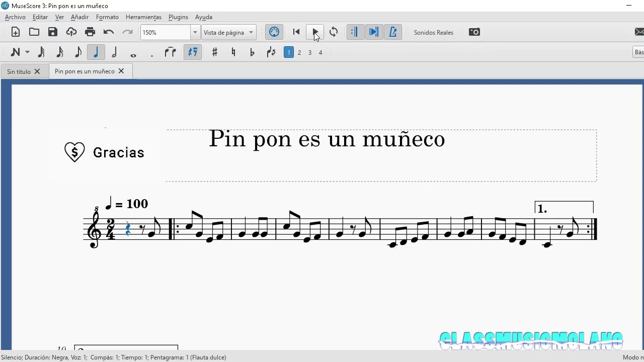Open the Herramientas menu
The height and width of the screenshot is (362, 644).
point(143,17)
